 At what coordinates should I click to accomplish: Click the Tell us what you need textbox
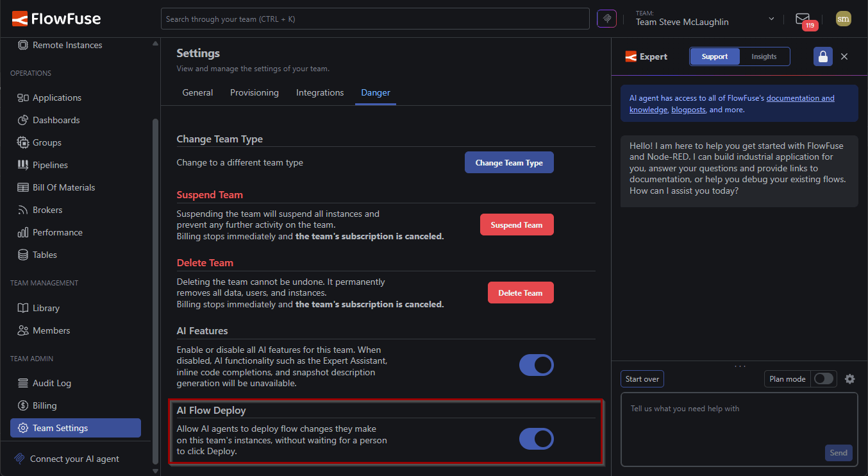[739, 429]
